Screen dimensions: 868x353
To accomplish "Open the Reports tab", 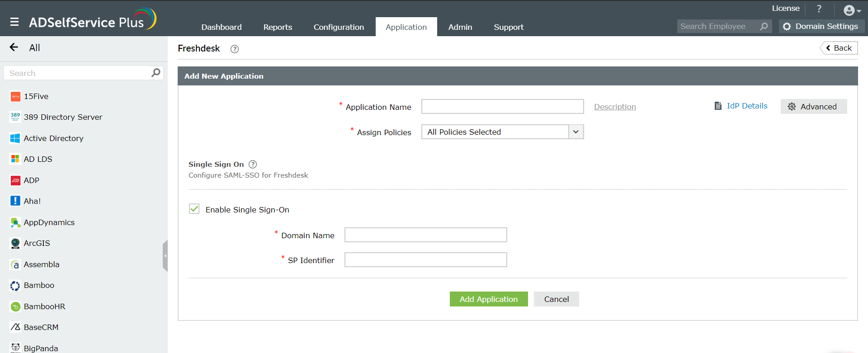I will click(278, 27).
